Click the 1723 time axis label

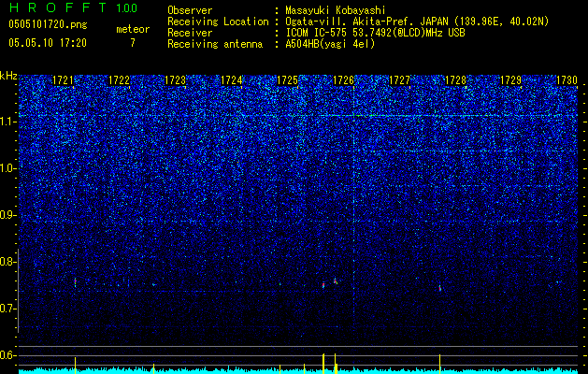(175, 80)
